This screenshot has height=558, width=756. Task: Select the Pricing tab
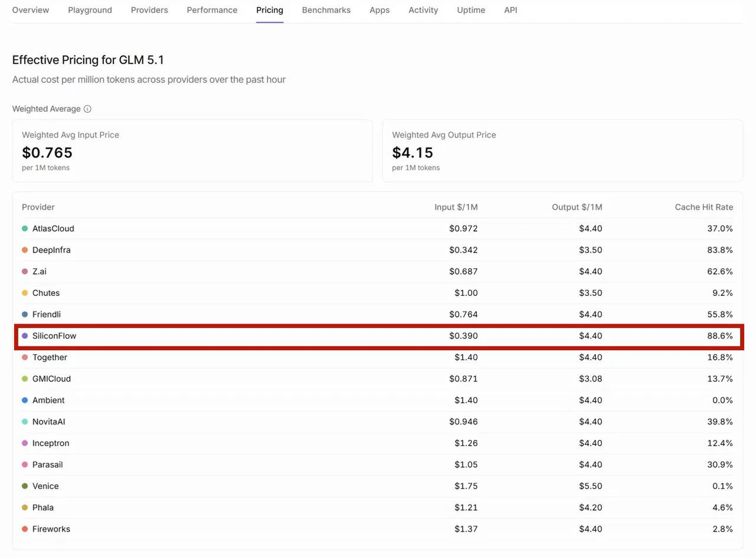270,10
